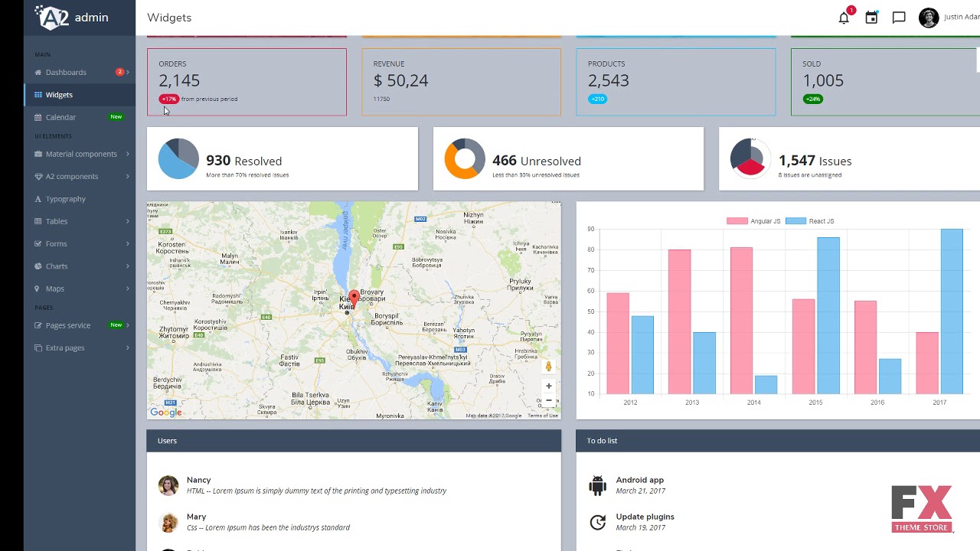Image resolution: width=980 pixels, height=551 pixels.
Task: Toggle Angular JS legend swatch
Action: [x=737, y=221]
